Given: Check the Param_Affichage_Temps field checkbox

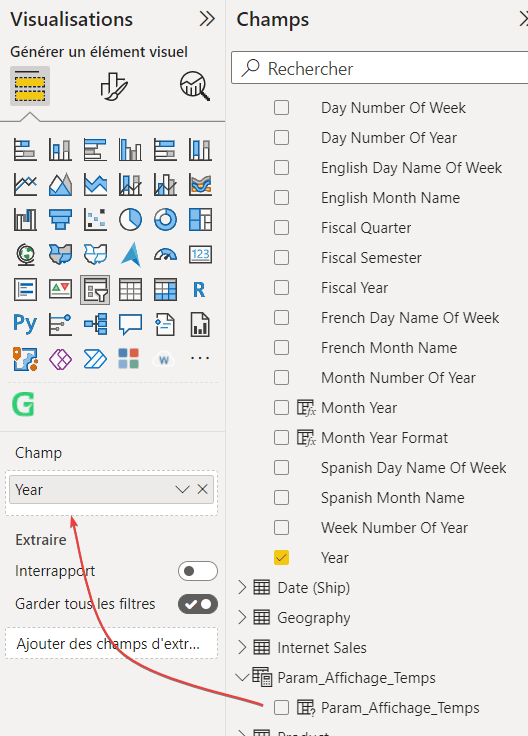Looking at the screenshot, I should coord(281,707).
